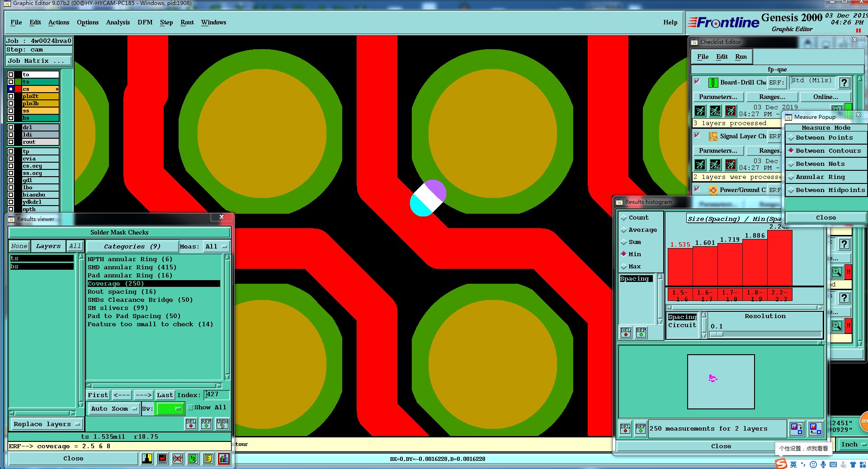
Task: Click the green numbered page icon
Action: [x=193, y=459]
